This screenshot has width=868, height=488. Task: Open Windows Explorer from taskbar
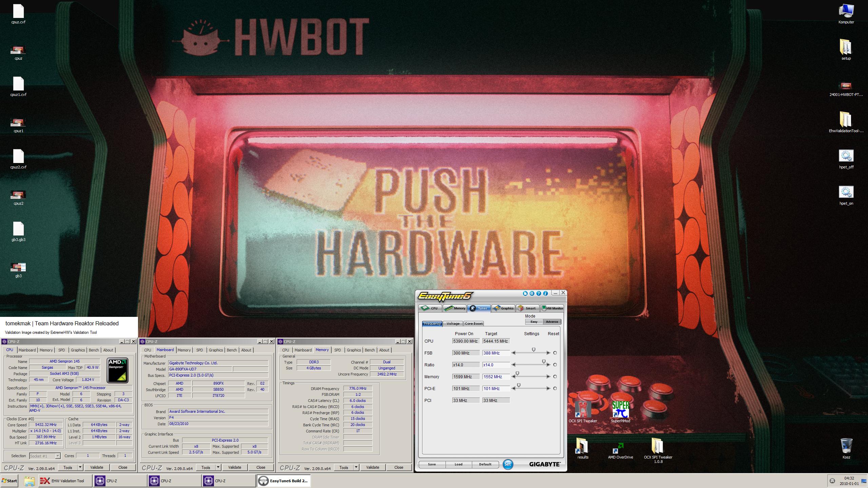29,481
